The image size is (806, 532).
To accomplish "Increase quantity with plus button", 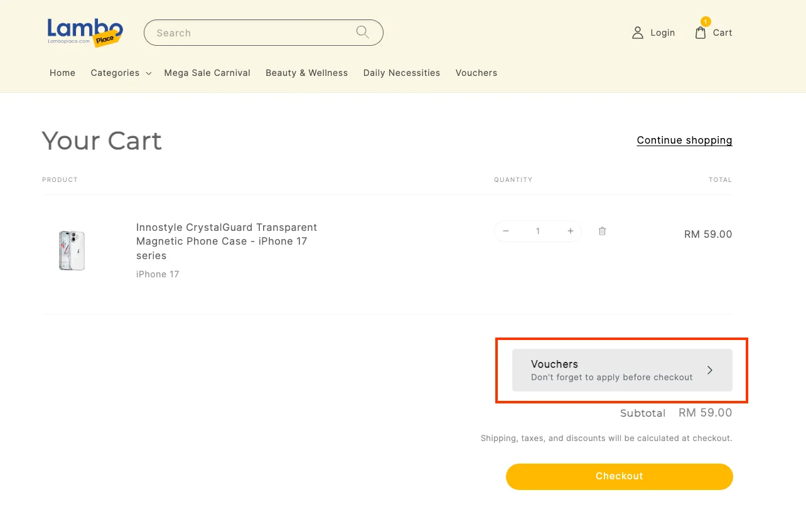I will [x=571, y=231].
